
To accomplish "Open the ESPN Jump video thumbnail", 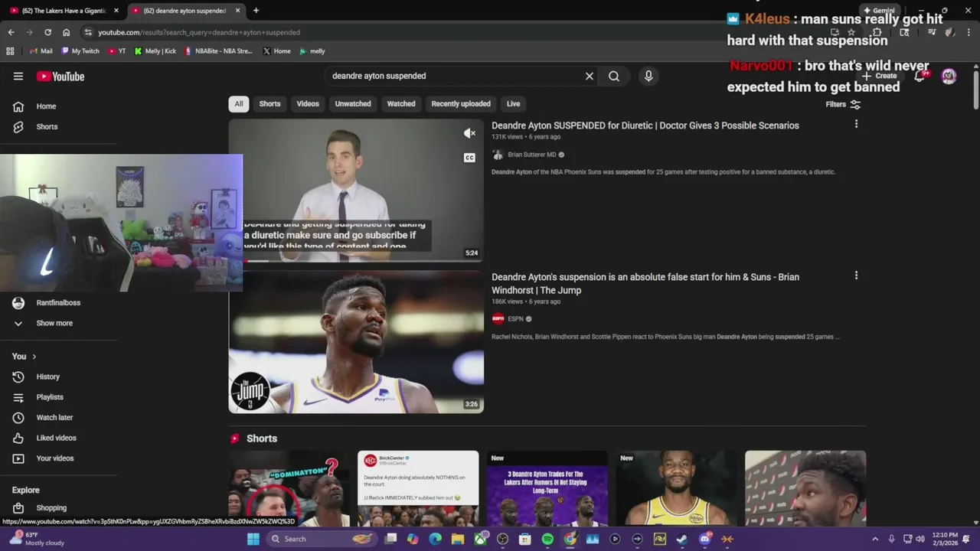I will pyautogui.click(x=356, y=342).
